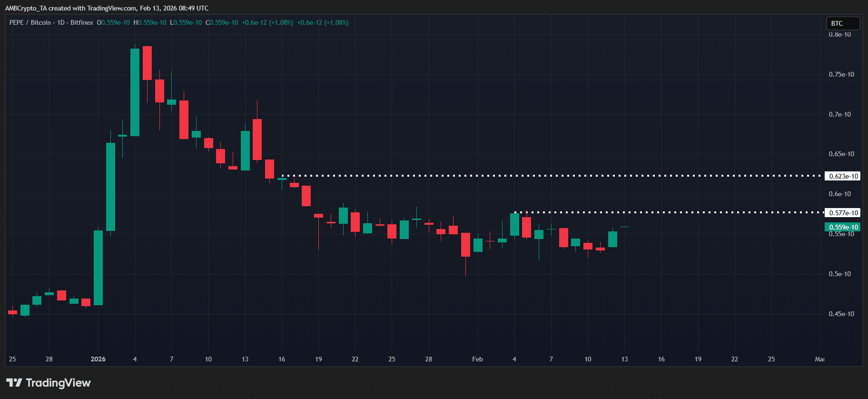Select the upper dotted line at 0.623e-10

(x=523, y=176)
